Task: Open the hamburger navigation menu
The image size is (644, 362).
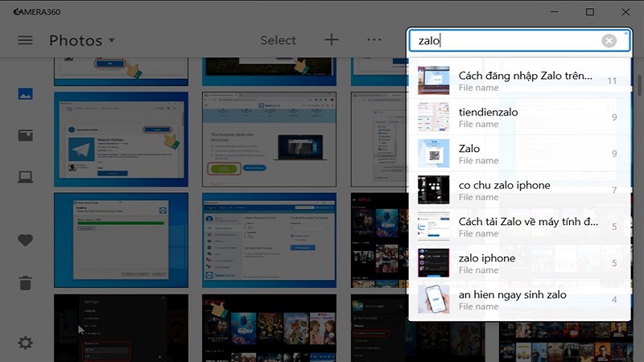Action: point(26,40)
